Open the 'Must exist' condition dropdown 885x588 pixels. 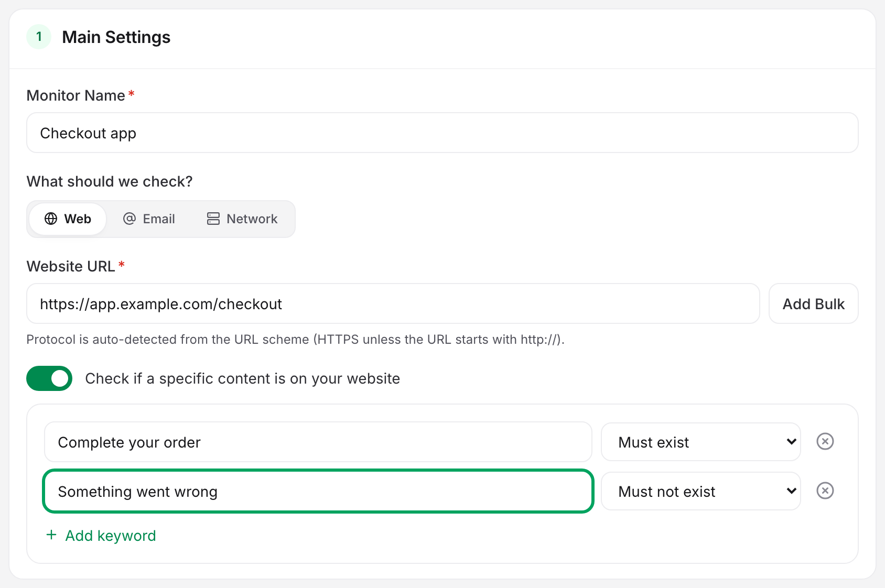700,442
